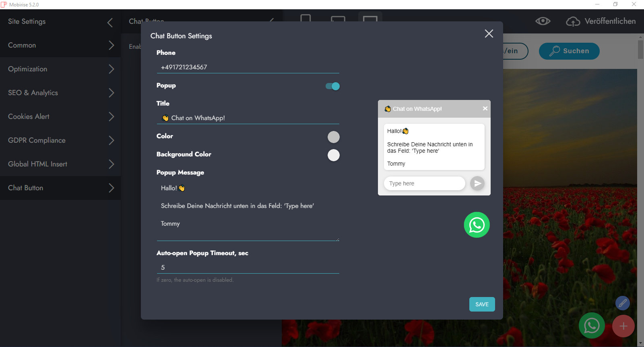Click the green WhatsApp preview icon in dialog
This screenshot has width=644, height=347.
[477, 225]
